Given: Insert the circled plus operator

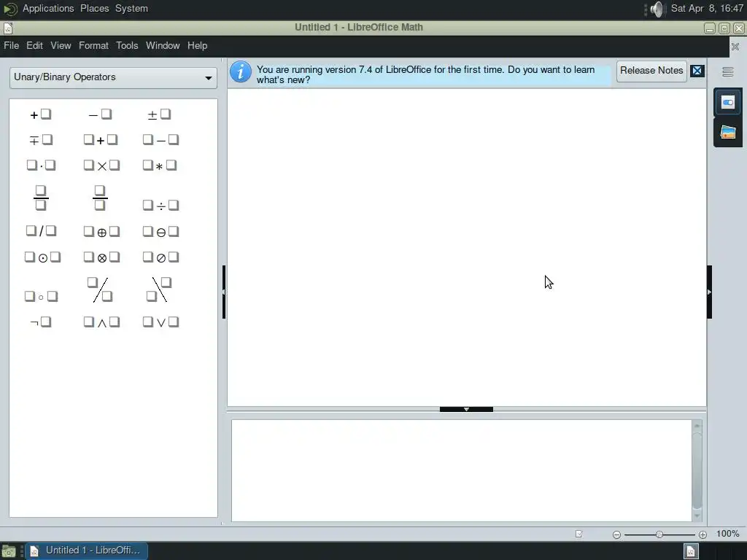Looking at the screenshot, I should (x=101, y=231).
